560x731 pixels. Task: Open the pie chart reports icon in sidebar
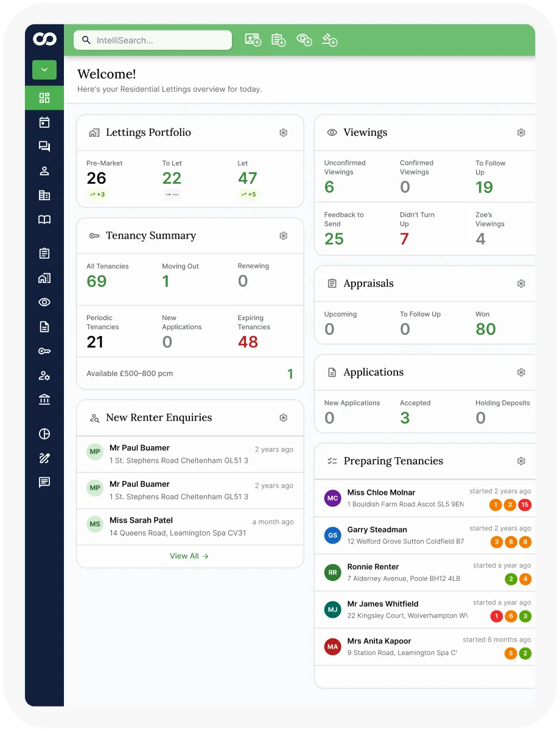44,434
